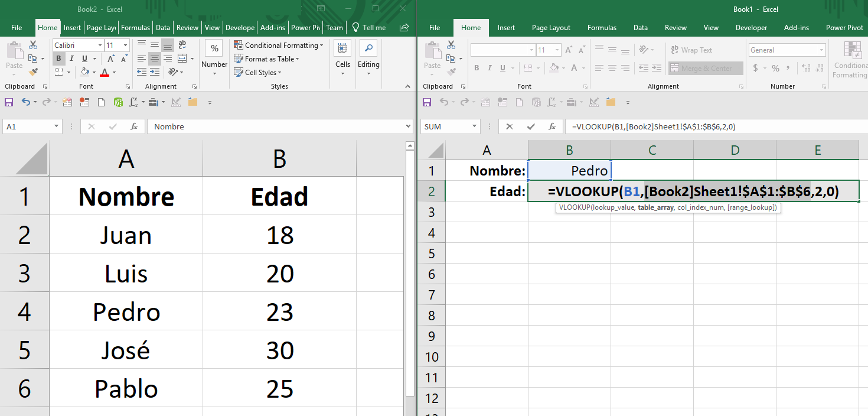
Task: Toggle center alignment in Book2 ribbon
Action: [154, 58]
